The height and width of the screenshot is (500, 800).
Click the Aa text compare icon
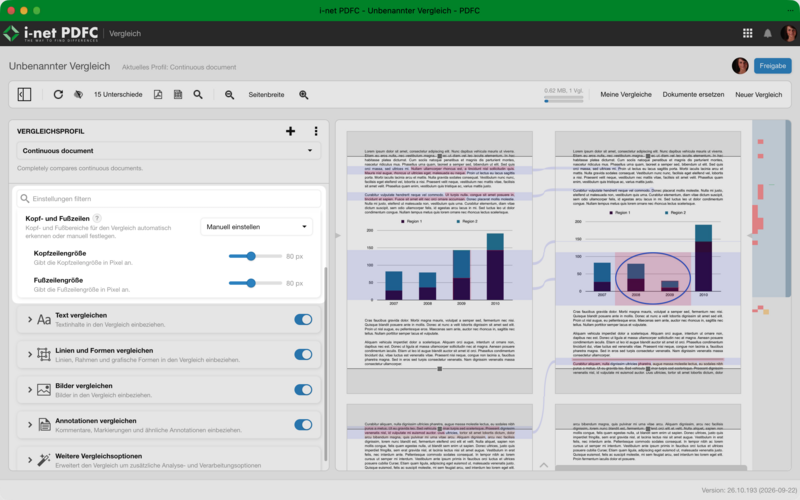44,319
